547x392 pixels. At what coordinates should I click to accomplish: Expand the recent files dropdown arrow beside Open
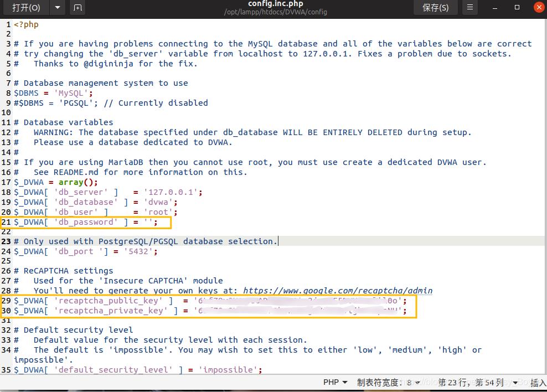(58, 8)
